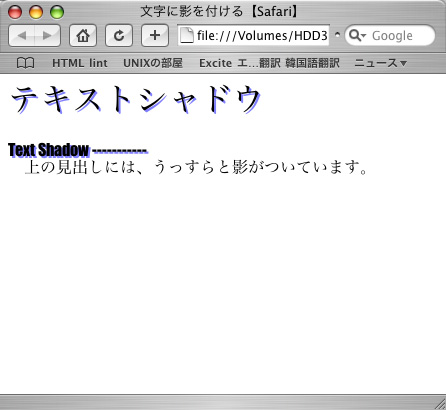
Task: Go back with the left arrow button
Action: (x=21, y=36)
